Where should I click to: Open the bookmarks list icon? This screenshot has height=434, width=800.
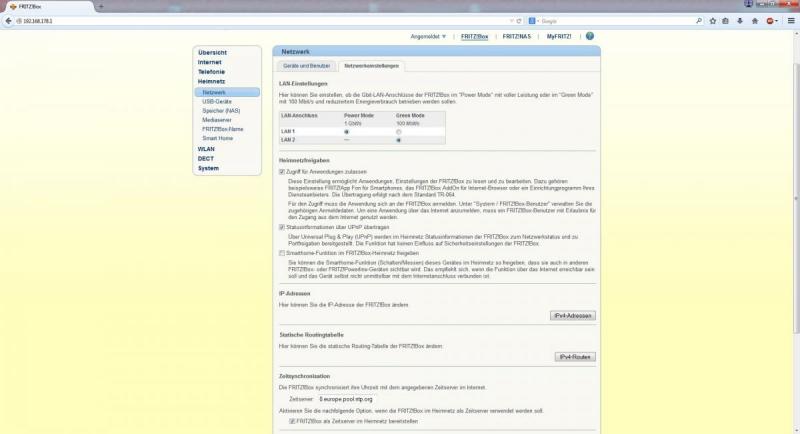[x=726, y=20]
